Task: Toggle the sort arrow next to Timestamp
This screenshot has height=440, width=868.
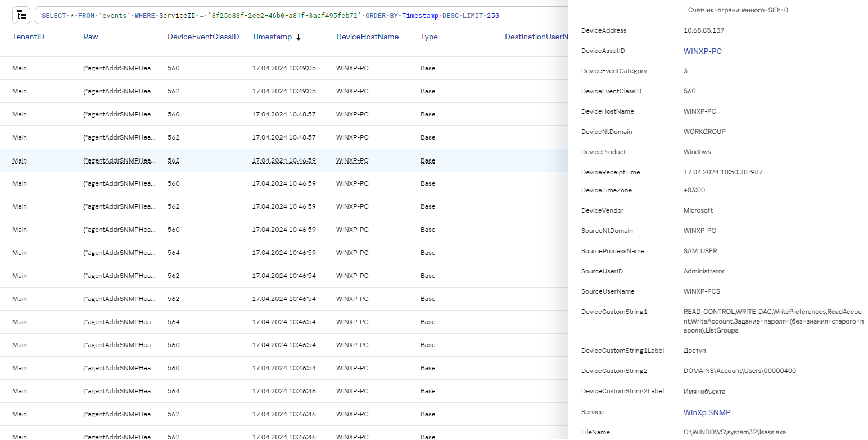Action: (x=299, y=37)
